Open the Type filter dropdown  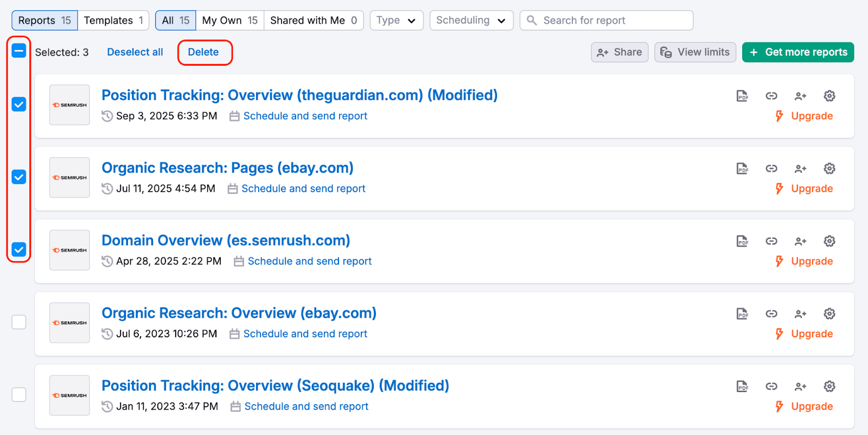396,21
